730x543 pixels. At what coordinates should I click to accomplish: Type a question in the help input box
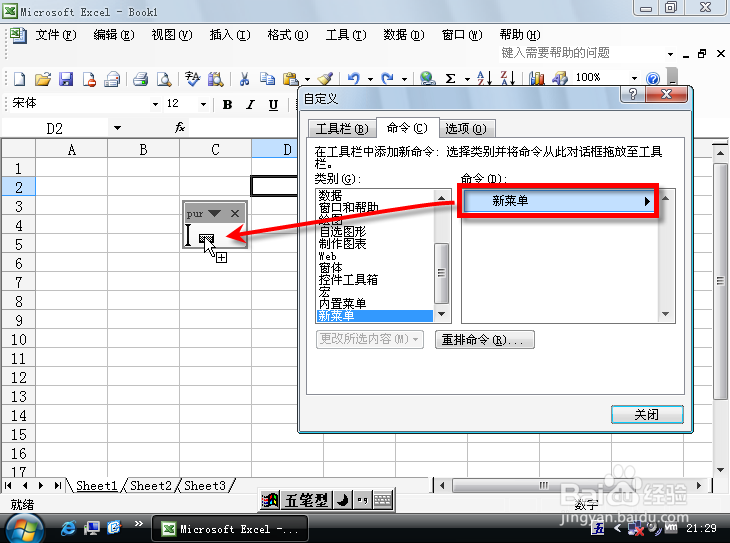coord(581,53)
